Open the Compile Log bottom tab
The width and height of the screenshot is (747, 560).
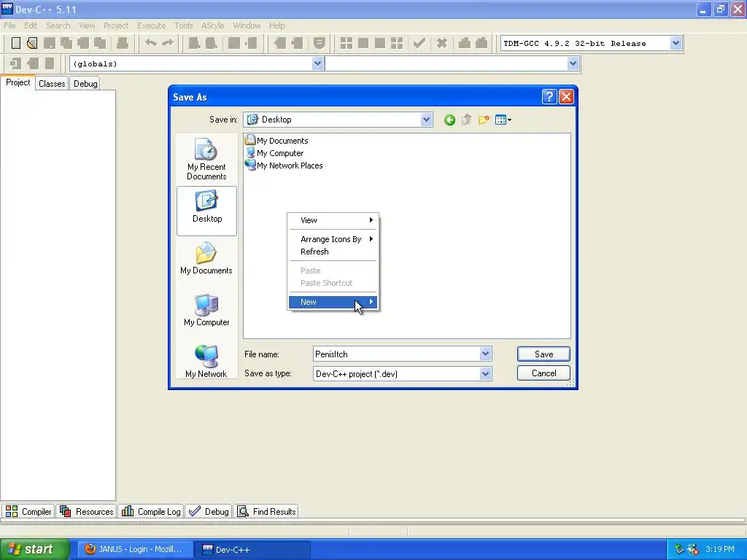(x=151, y=511)
